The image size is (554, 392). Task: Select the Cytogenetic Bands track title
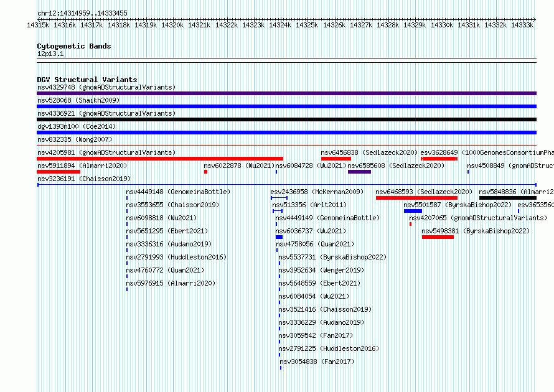pos(74,46)
